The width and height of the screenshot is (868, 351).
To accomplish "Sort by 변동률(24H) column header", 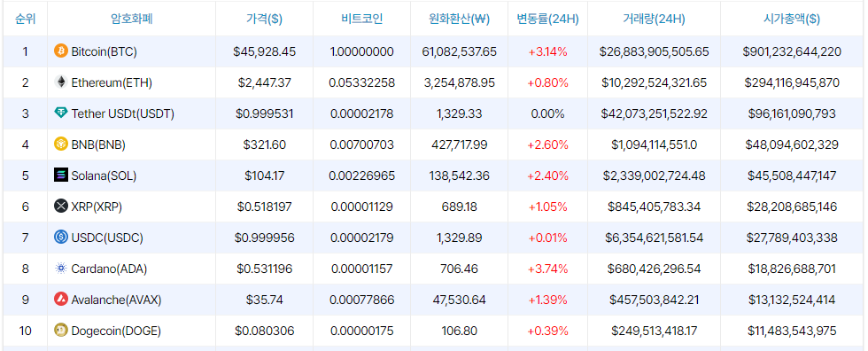I will tap(547, 19).
